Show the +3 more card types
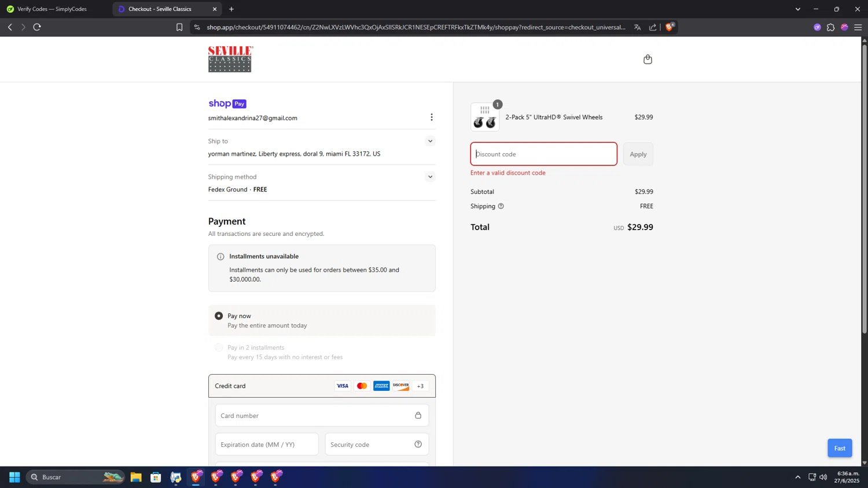 421,386
